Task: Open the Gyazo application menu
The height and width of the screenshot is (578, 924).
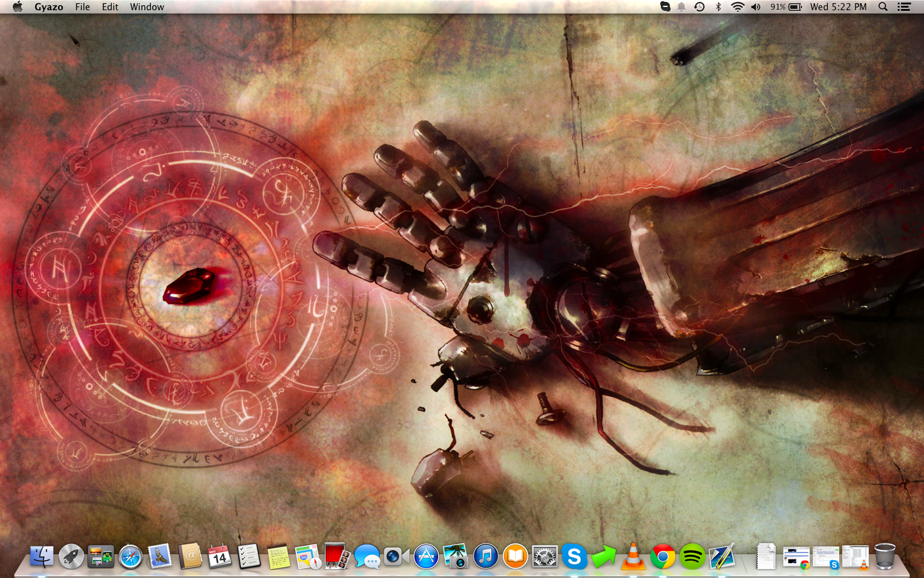Action: (49, 7)
